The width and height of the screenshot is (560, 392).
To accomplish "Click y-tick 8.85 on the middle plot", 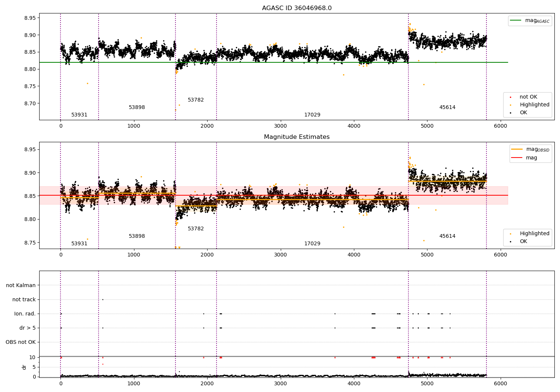I will (29, 196).
